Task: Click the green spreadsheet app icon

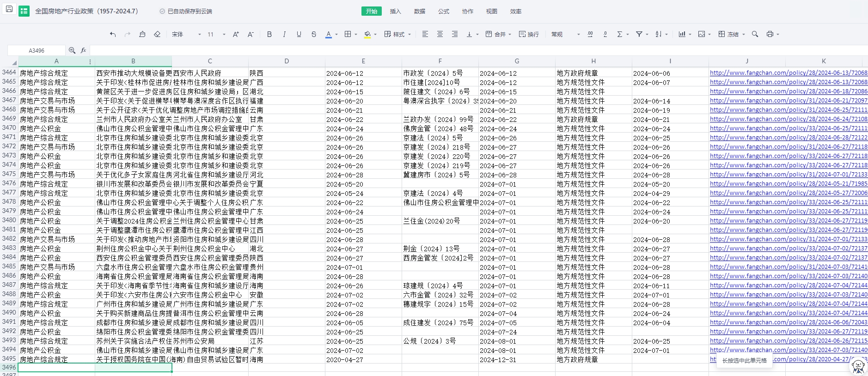Action: (x=24, y=11)
